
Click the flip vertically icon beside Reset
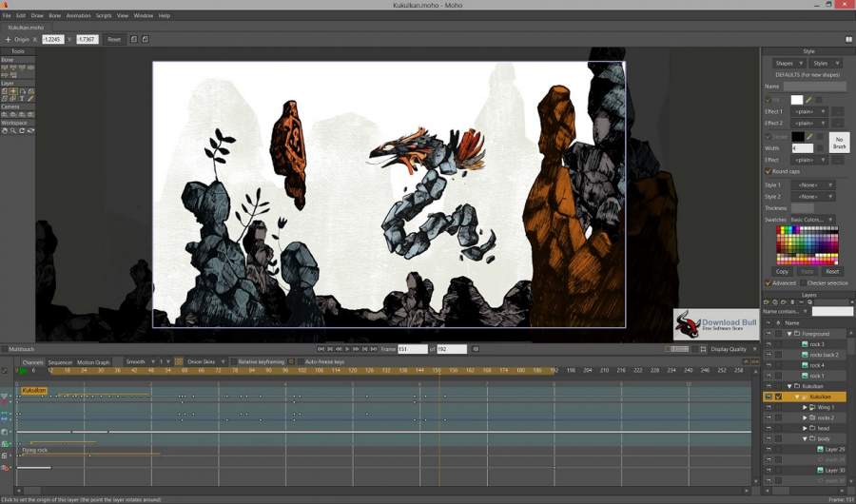(x=146, y=39)
